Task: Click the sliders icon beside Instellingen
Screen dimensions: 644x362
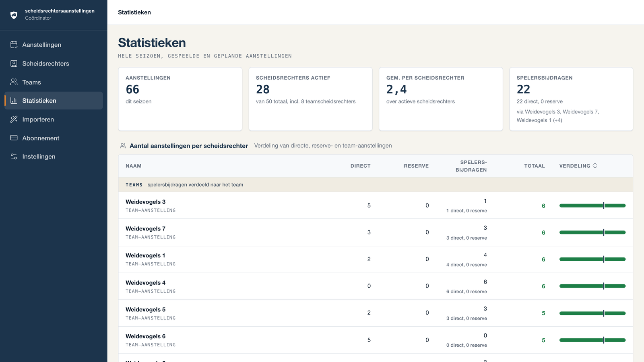Action: [x=14, y=156]
